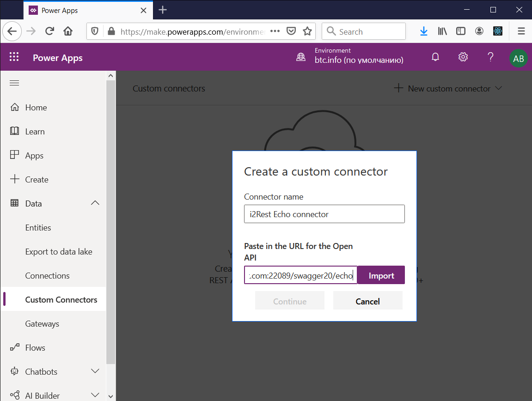
Task: Click the Environment globe icon
Action: 301,57
